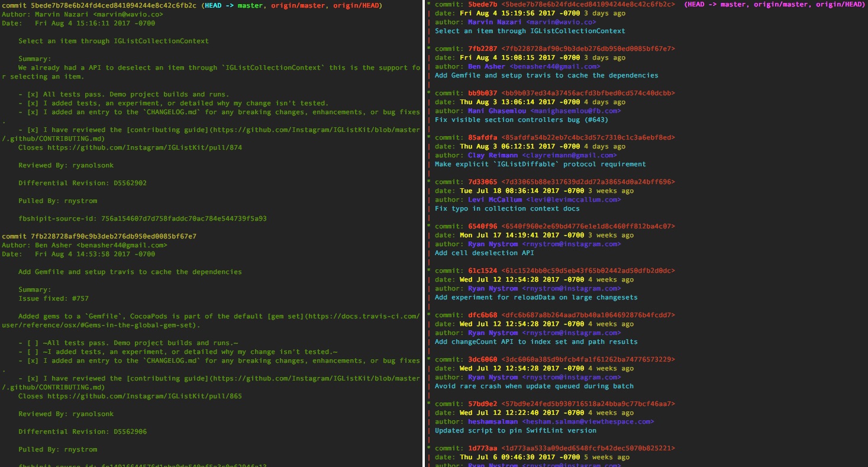Click 'Select an item through IGListCollectionContext' in right pane

[x=530, y=31]
